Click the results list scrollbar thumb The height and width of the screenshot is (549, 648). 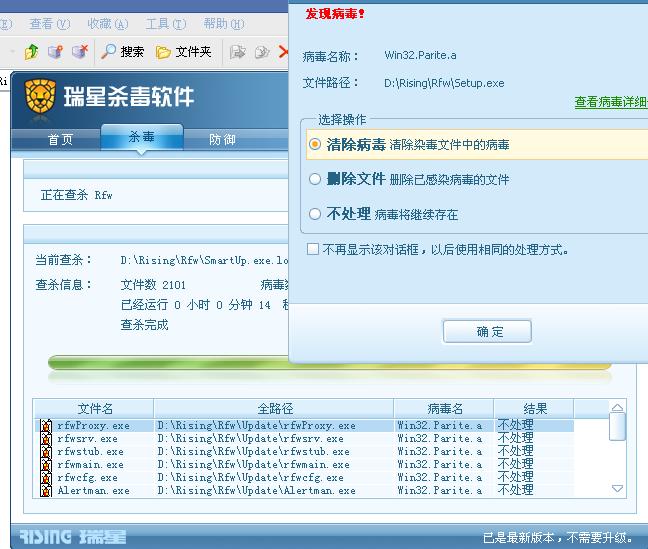click(617, 427)
